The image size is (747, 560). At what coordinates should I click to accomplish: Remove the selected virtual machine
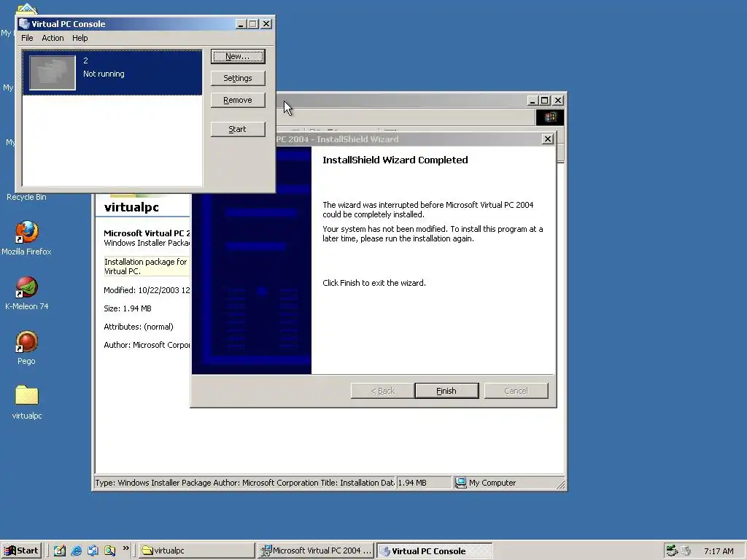238,100
